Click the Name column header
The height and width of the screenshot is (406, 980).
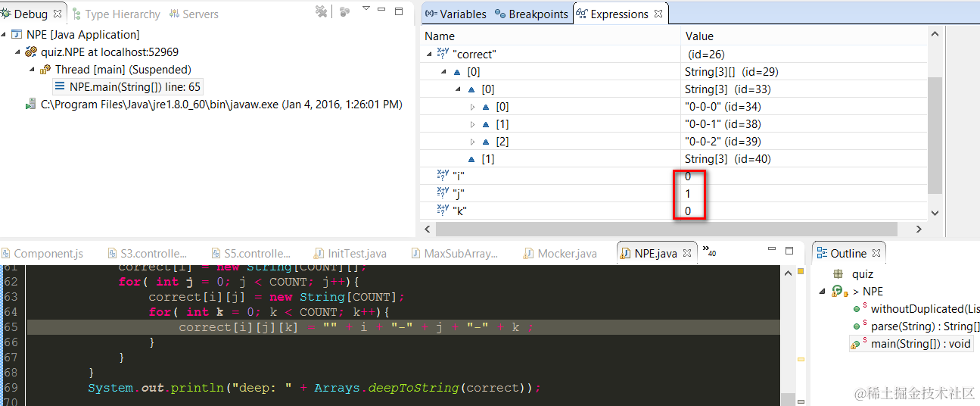(x=551, y=36)
